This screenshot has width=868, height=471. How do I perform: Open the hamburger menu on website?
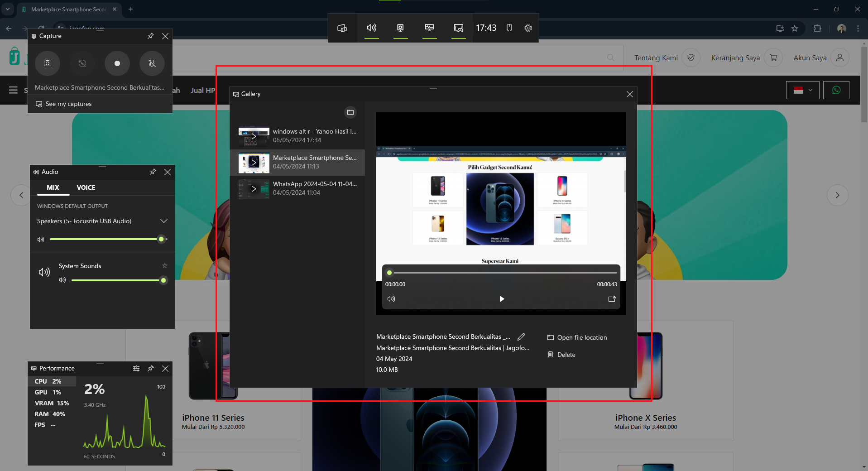pos(13,90)
